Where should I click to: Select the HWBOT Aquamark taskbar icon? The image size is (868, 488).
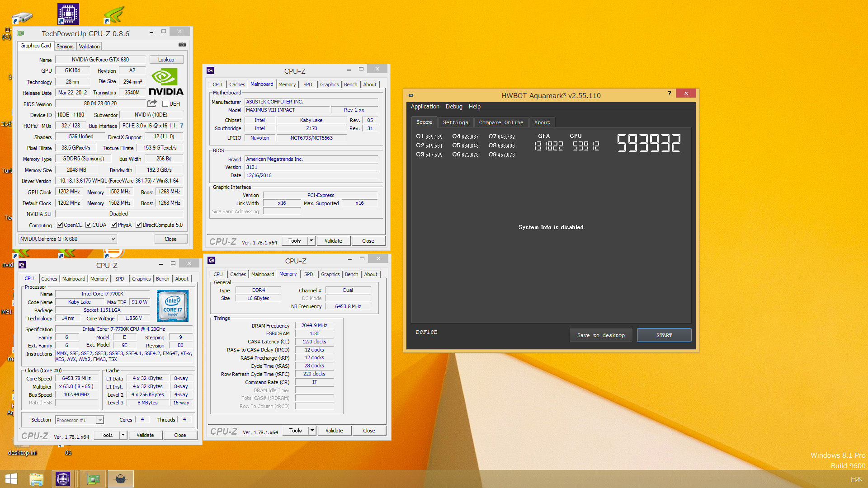(x=120, y=479)
